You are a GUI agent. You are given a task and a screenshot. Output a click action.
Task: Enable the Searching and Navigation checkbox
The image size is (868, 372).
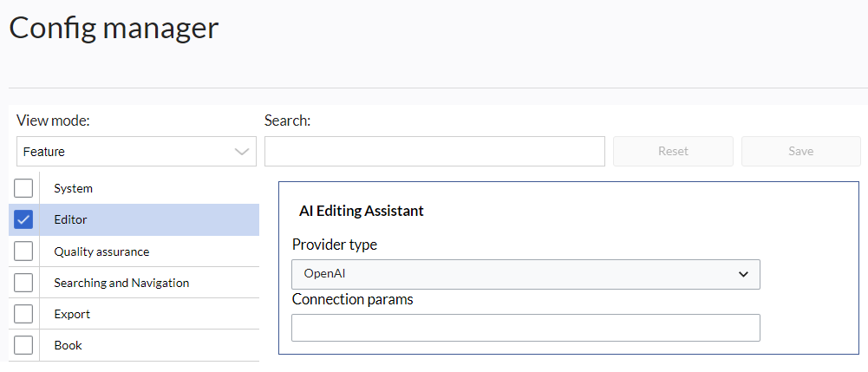click(23, 283)
